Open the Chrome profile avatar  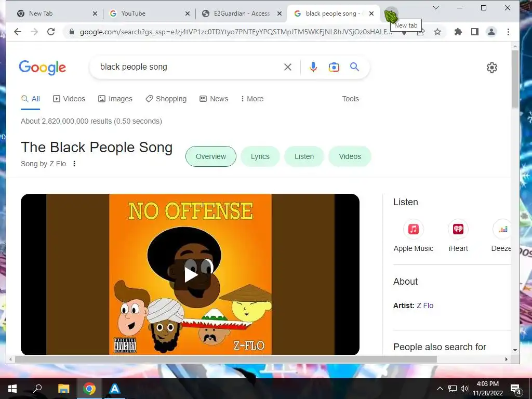[491, 32]
